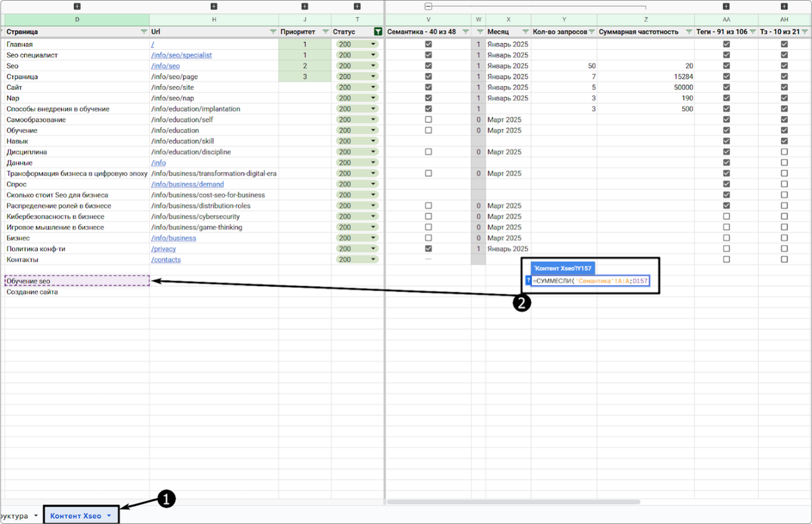Open the filter icon in the Семантика header
This screenshot has width=812, height=524.
[466, 32]
